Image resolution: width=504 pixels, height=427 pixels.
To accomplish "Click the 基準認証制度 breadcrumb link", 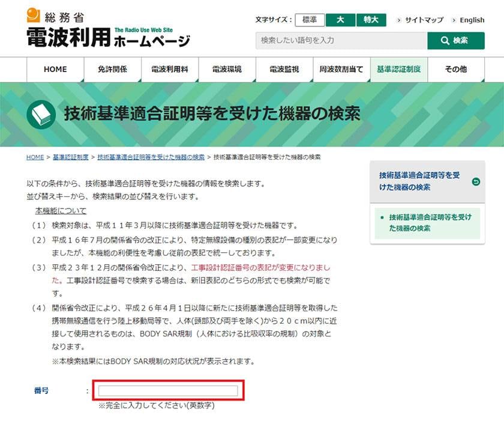I will point(70,157).
